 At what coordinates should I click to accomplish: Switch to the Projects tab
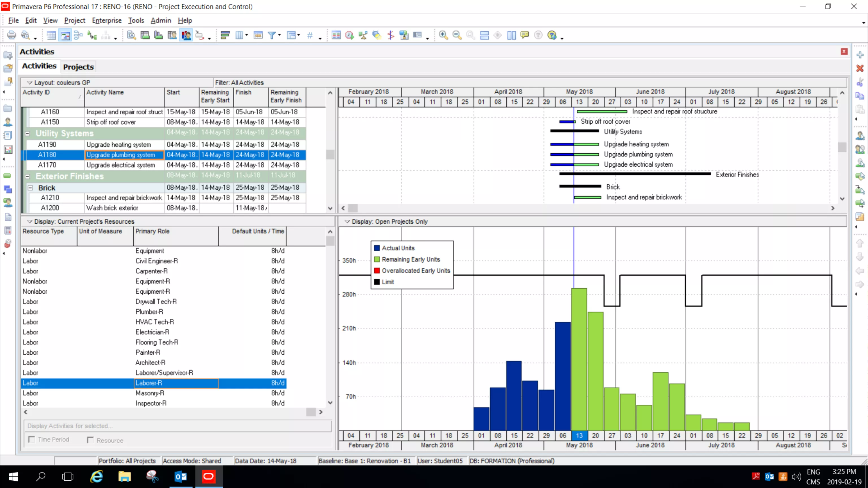click(78, 67)
